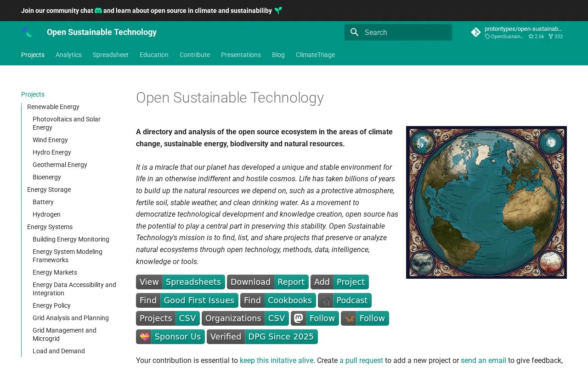This screenshot has width=588, height=368.
Task: Follow via the butterfly icon badge
Action: [x=365, y=318]
